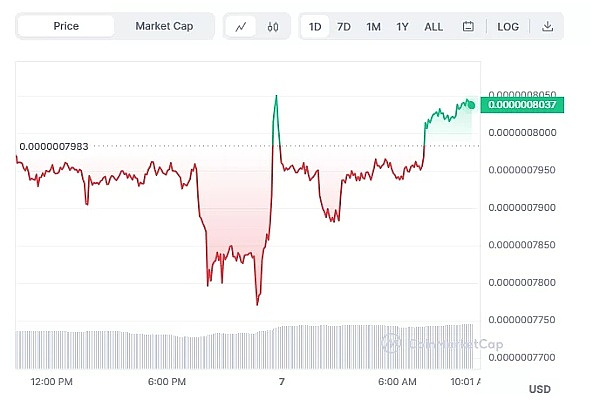Click the USD currency label

click(539, 389)
